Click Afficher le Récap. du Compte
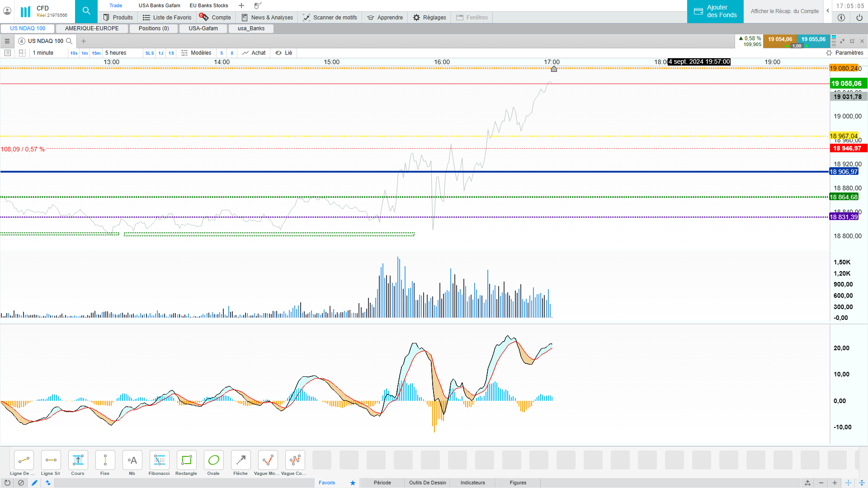The width and height of the screenshot is (868, 488). (x=784, y=11)
